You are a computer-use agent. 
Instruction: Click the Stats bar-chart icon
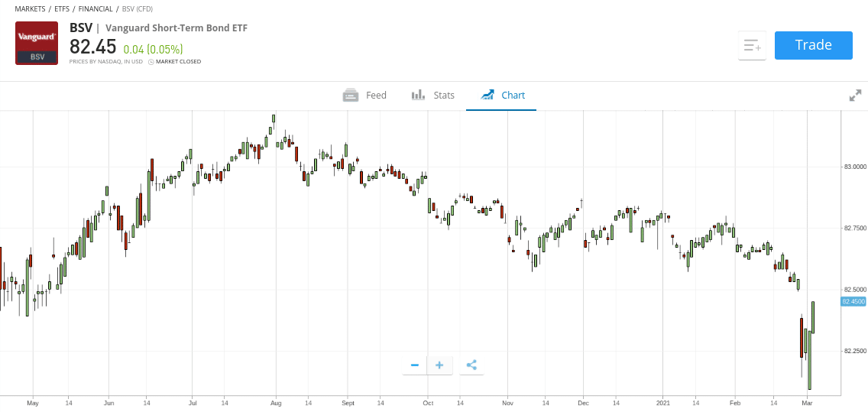418,95
